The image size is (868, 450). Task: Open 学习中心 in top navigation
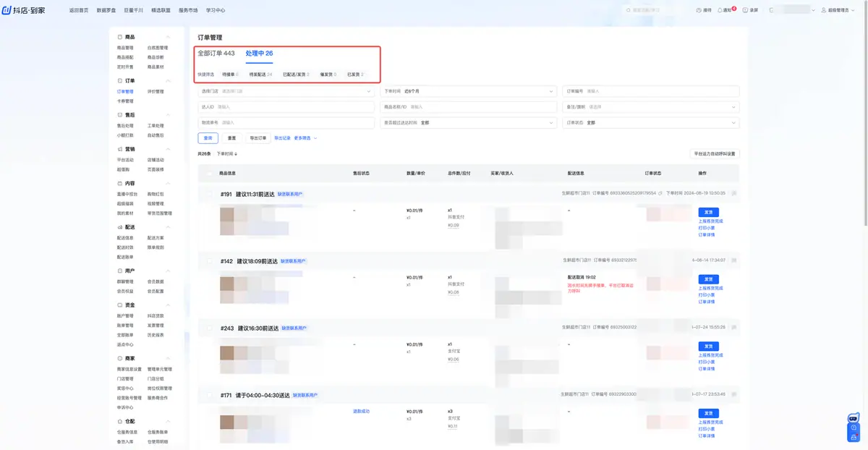[216, 10]
